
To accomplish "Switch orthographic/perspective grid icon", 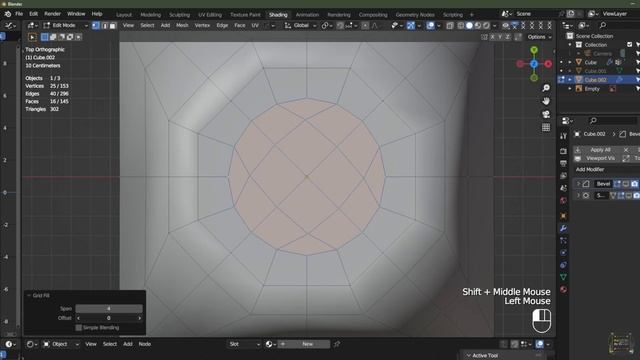I will pyautogui.click(x=546, y=127).
